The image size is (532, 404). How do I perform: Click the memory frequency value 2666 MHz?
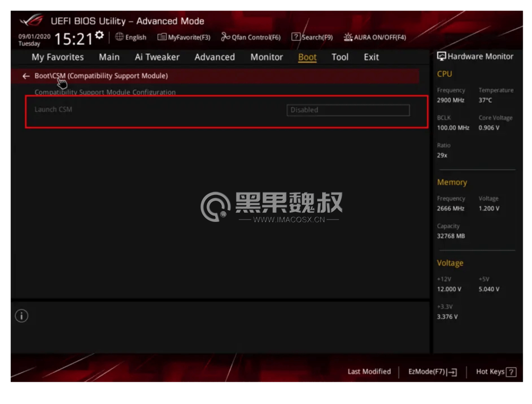451,209
